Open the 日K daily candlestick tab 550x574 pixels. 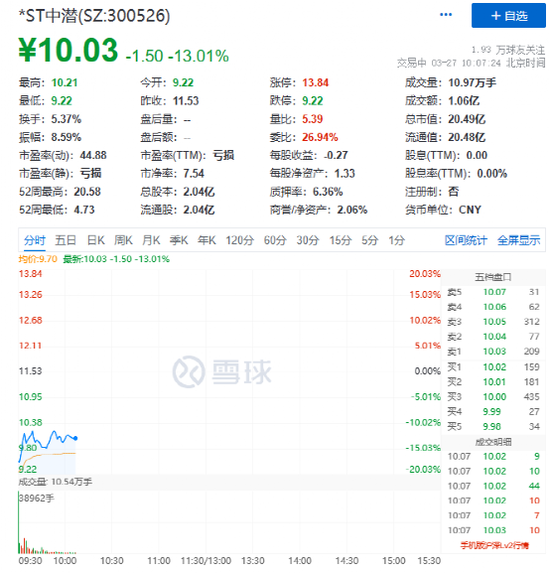tap(96, 241)
